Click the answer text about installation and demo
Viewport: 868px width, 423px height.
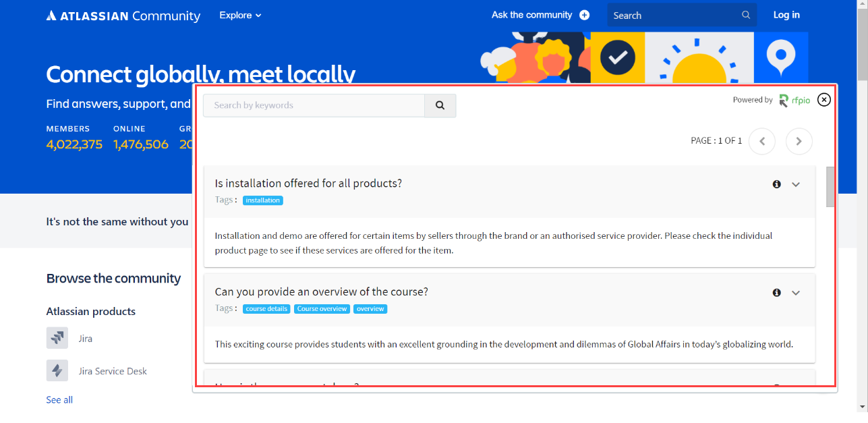pyautogui.click(x=494, y=243)
